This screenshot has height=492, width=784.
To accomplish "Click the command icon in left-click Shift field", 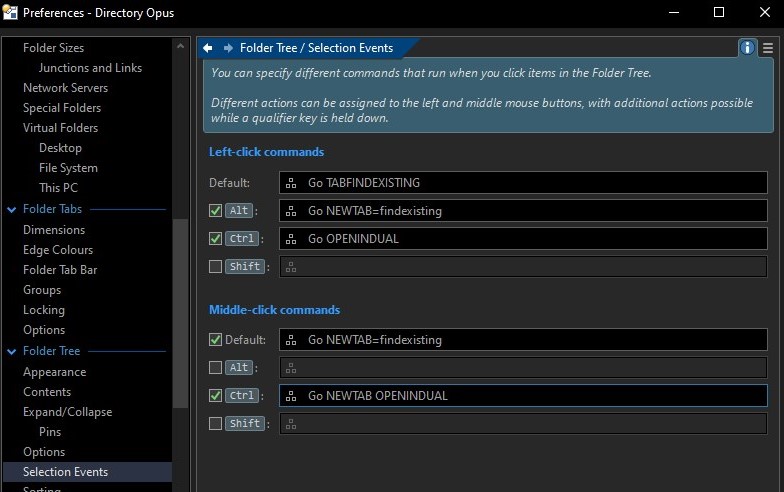I will point(291,267).
